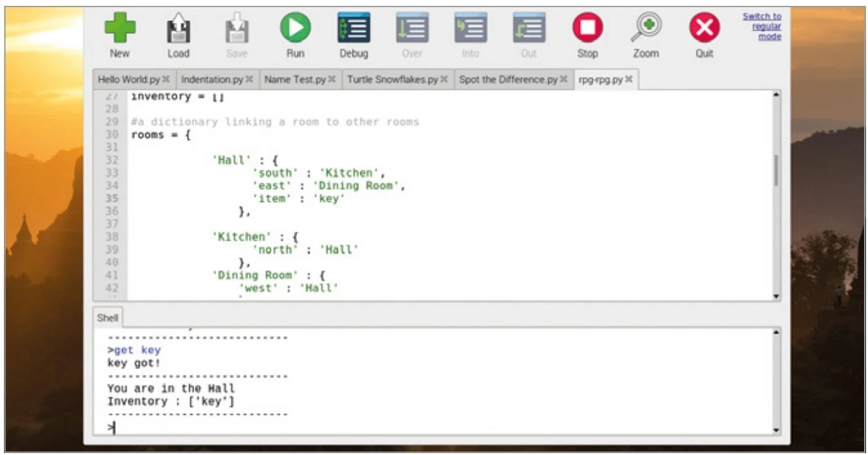This screenshot has height=455, width=868.
Task: Click the green New file icon
Action: tap(120, 29)
